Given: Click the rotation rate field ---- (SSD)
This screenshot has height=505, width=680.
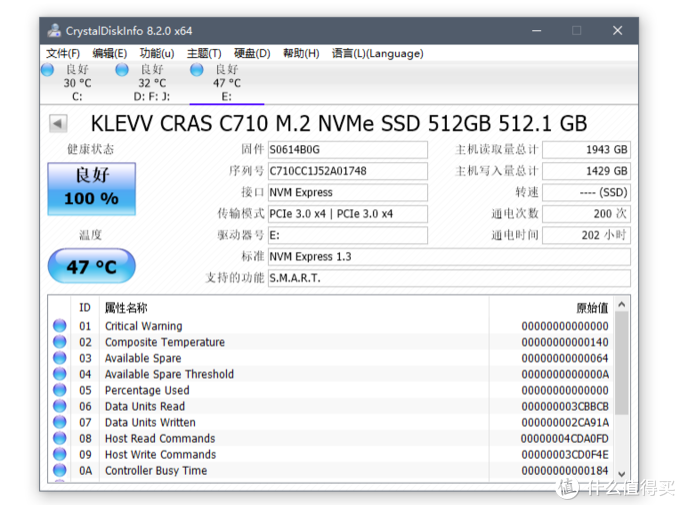Looking at the screenshot, I should [x=586, y=192].
